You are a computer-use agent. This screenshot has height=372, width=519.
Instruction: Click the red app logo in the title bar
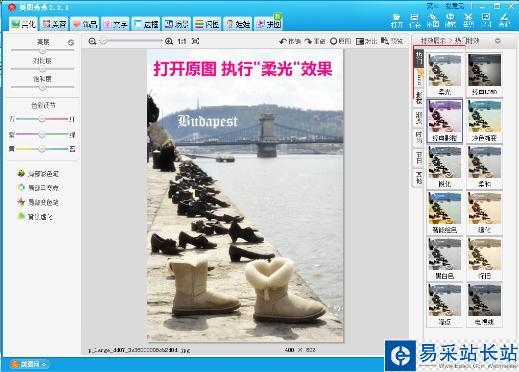click(x=12, y=7)
